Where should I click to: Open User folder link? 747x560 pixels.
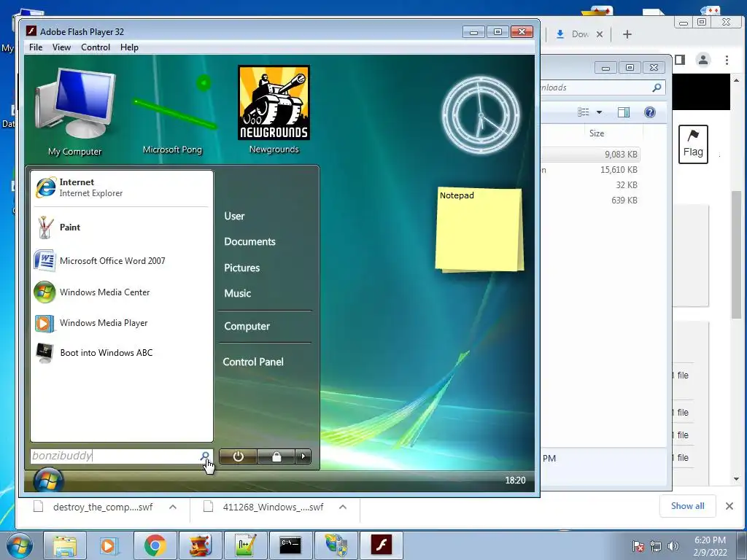click(234, 216)
